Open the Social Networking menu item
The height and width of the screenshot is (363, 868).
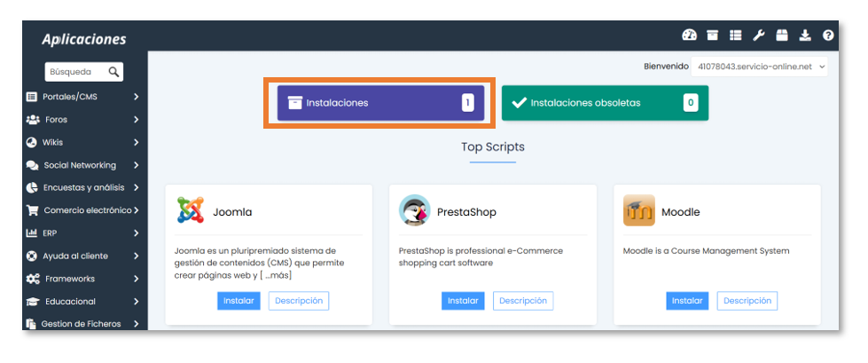pyautogui.click(x=83, y=165)
